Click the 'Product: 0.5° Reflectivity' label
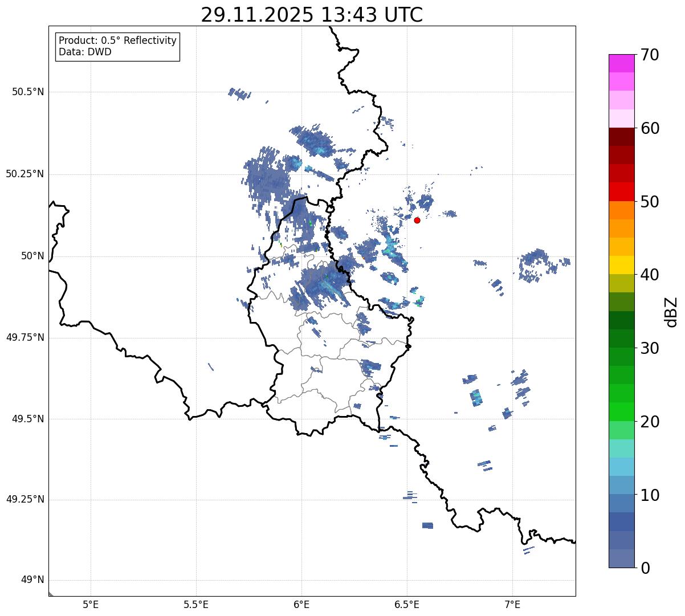The image size is (685, 616). click(117, 41)
